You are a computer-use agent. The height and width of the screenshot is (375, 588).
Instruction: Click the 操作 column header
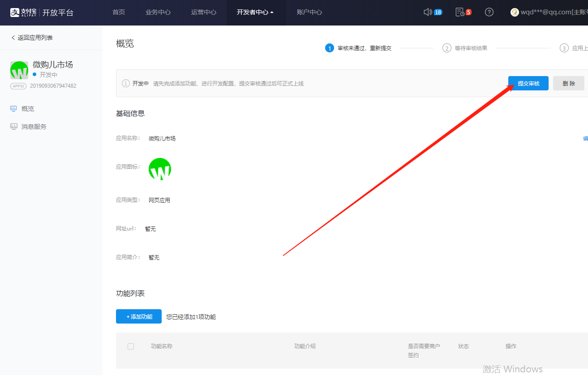coord(511,346)
